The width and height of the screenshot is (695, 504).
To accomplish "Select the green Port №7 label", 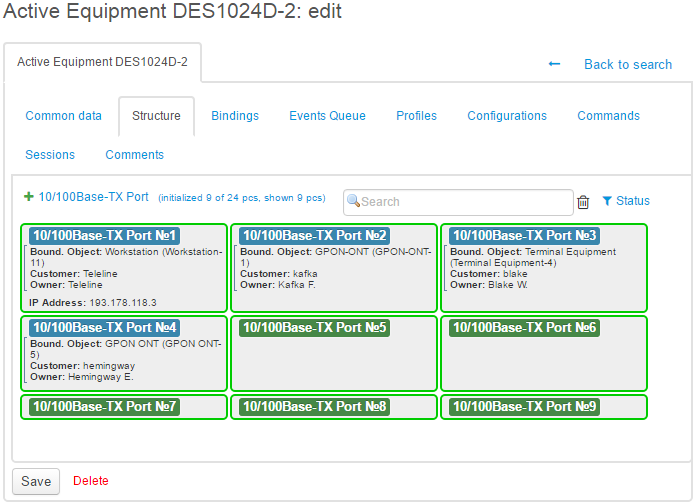I will point(105,406).
